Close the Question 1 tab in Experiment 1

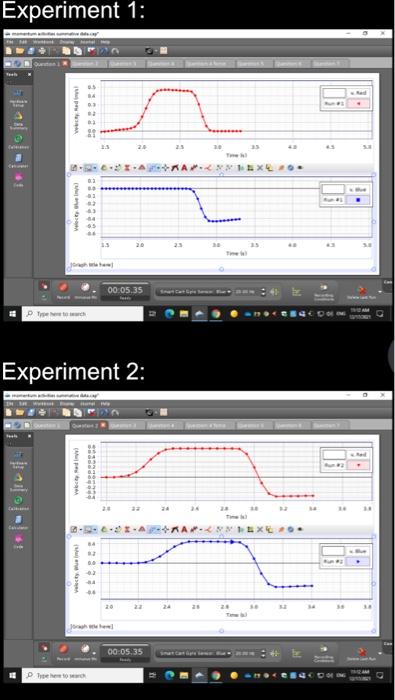65,63
